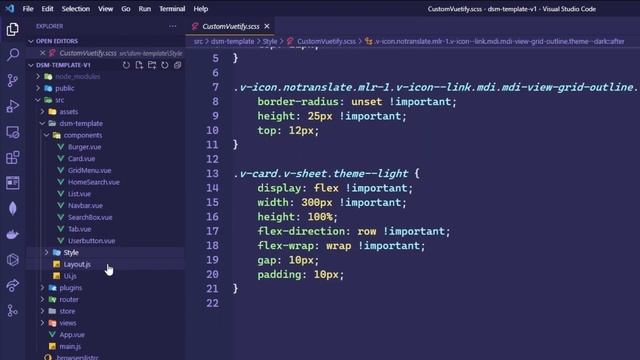Open Navbar.vue file
The width and height of the screenshot is (640, 360).
pyautogui.click(x=85, y=205)
